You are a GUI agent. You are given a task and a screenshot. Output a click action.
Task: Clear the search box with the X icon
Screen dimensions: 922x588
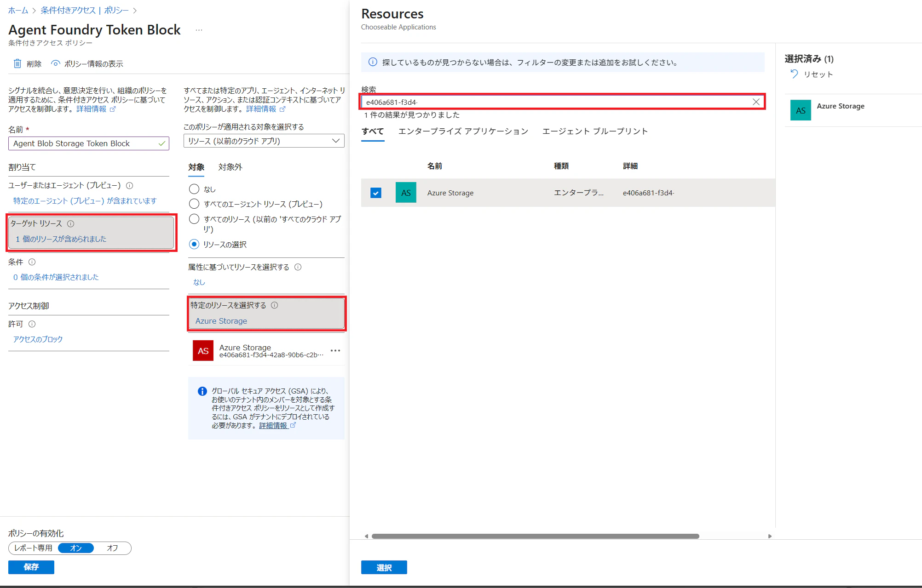(756, 102)
